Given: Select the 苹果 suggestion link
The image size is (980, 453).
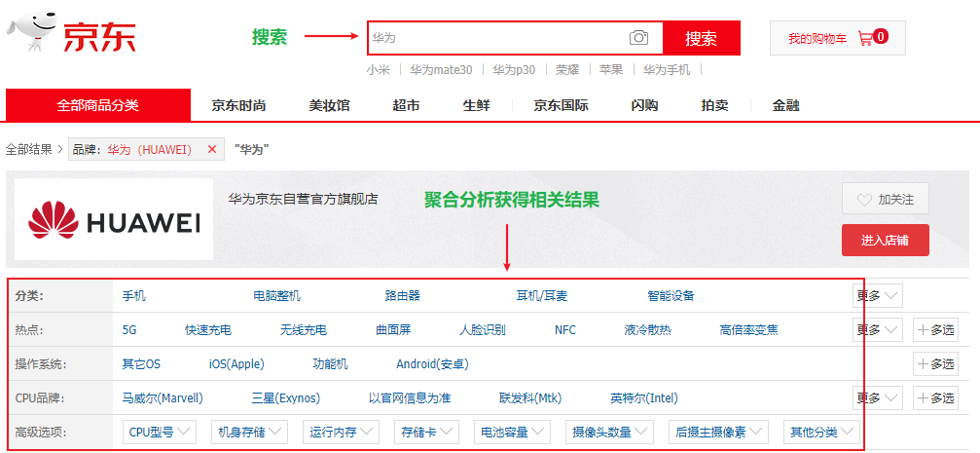Looking at the screenshot, I should [611, 70].
